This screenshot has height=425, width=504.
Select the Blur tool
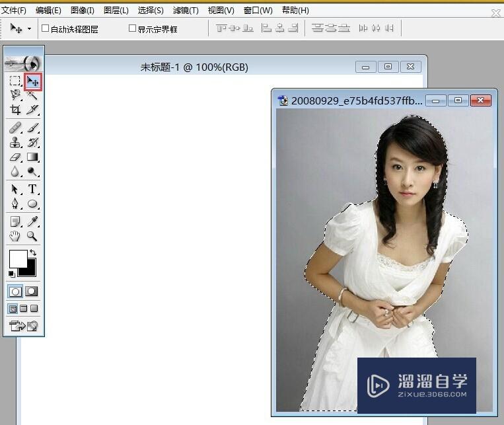(x=15, y=171)
